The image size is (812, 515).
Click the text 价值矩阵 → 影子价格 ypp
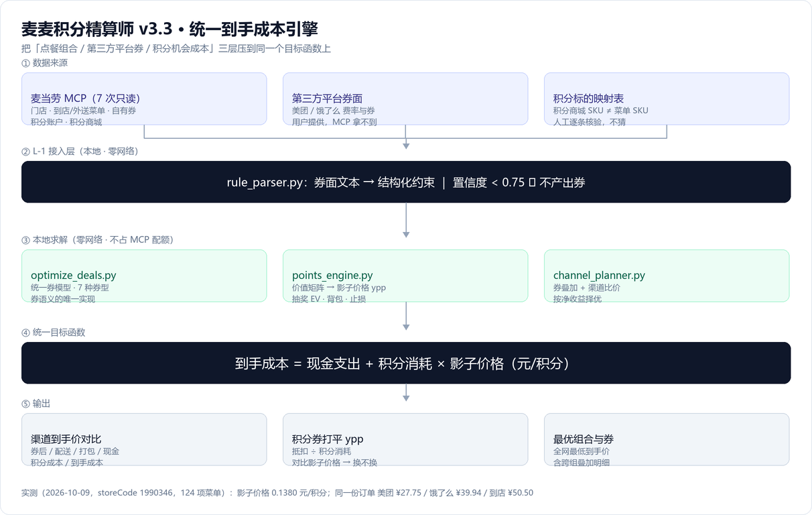(x=339, y=288)
